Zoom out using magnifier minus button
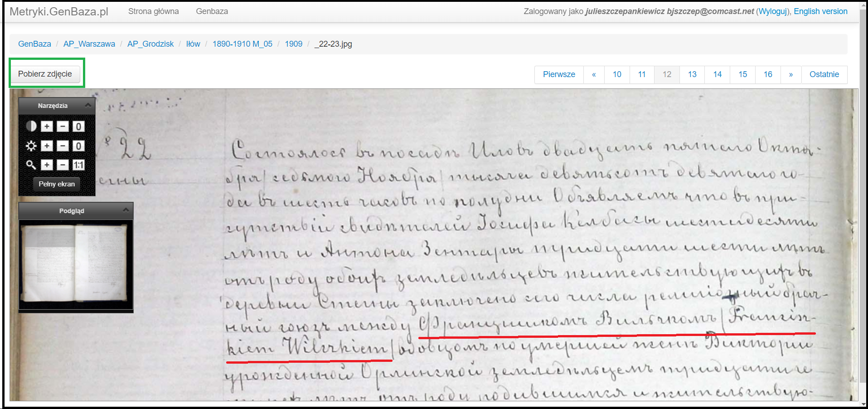This screenshot has height=409, width=868. click(63, 165)
